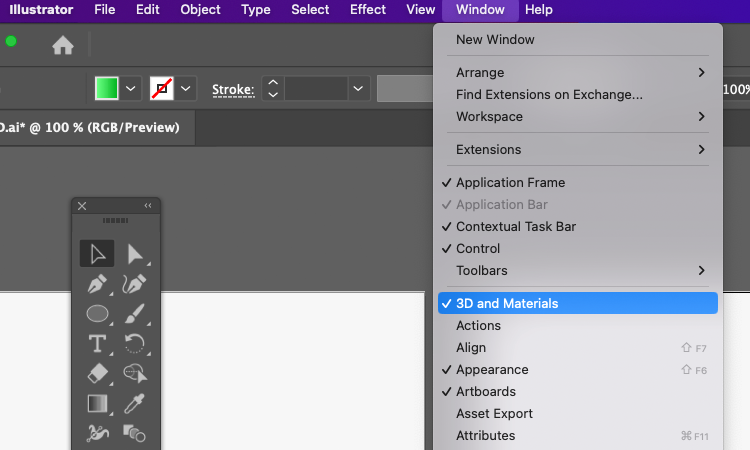The height and width of the screenshot is (450, 750).
Task: Open the View menu
Action: (x=420, y=10)
